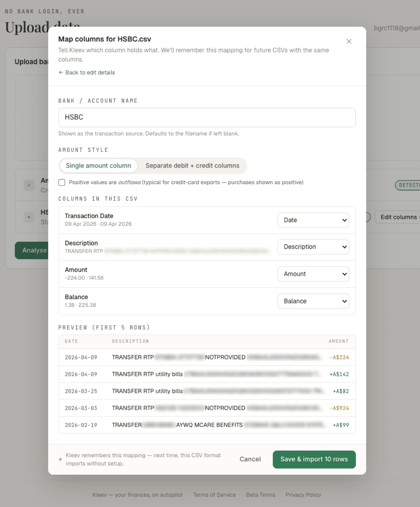This screenshot has height=507, width=420.
Task: Click the DESCRIPTION header in preview table
Action: tap(130, 341)
